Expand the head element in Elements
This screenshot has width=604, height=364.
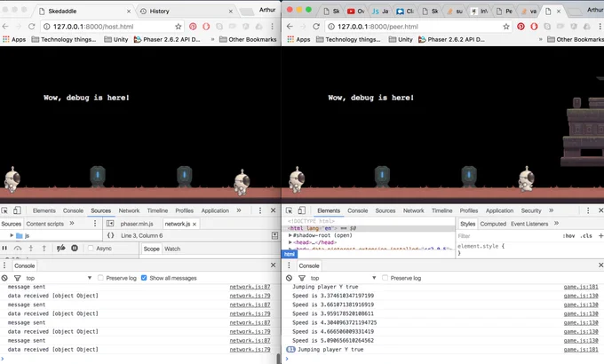point(290,242)
